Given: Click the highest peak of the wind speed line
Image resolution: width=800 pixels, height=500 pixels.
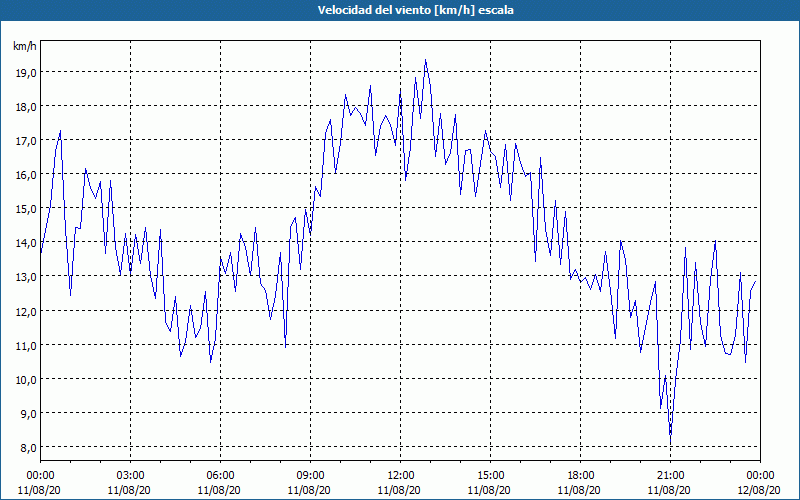Looking at the screenshot, I should pos(426,60).
